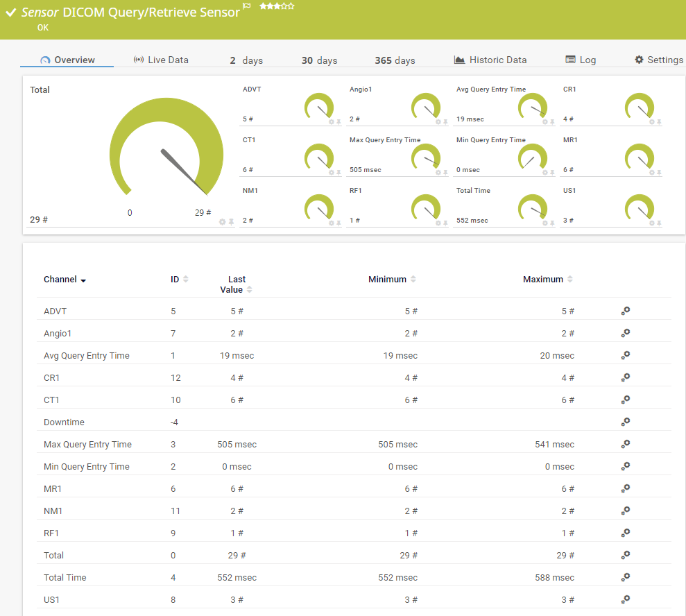Screen dimensions: 686x616
Task: Open the gear icon on the CT1 gauge
Action: 331,172
